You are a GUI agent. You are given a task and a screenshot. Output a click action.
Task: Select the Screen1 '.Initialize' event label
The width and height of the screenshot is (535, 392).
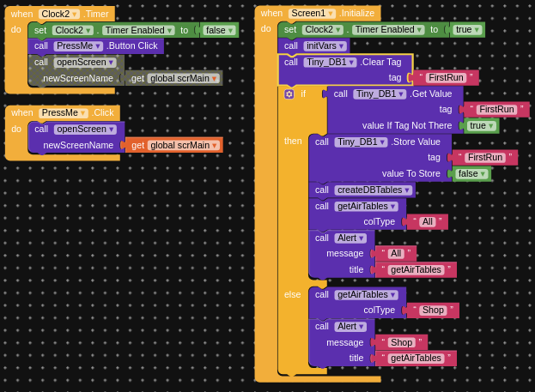(357, 13)
